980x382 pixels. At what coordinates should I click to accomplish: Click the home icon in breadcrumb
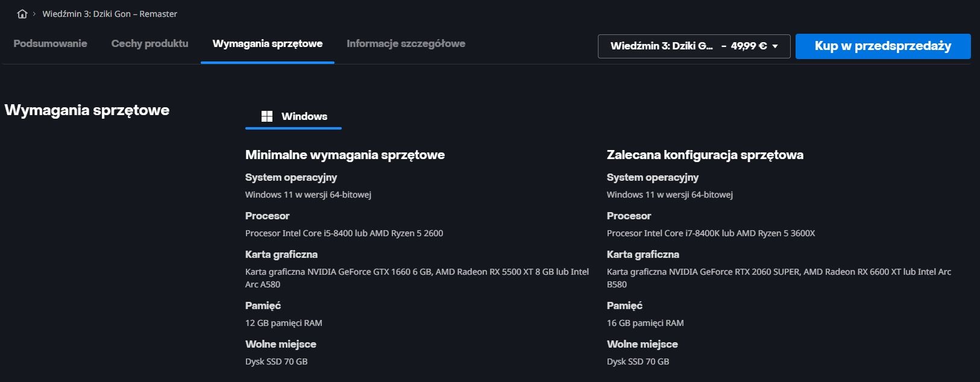(x=22, y=14)
